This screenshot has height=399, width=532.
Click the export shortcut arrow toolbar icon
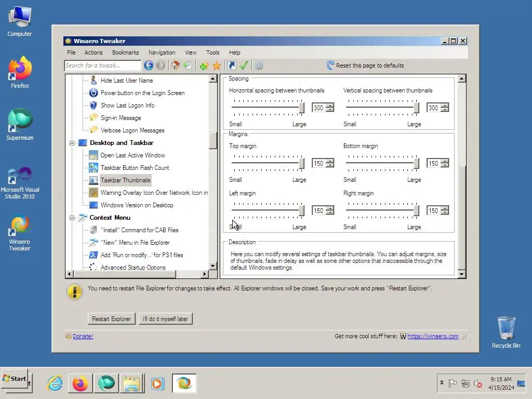click(231, 65)
